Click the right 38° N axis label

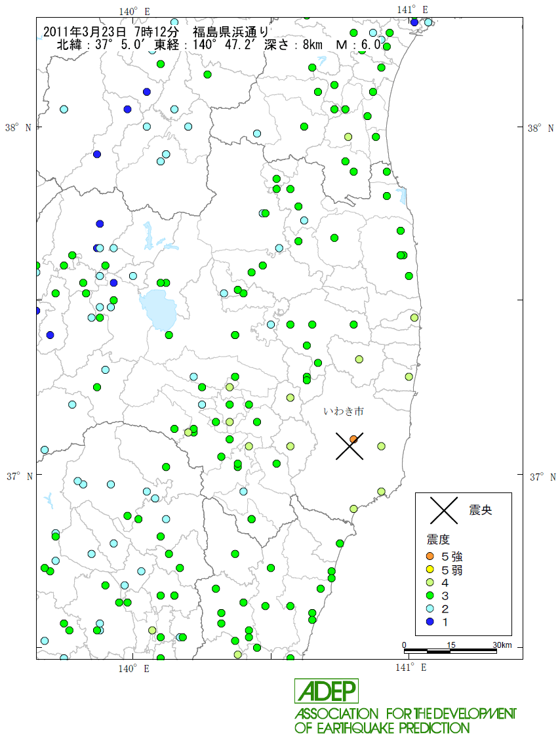coord(541,129)
